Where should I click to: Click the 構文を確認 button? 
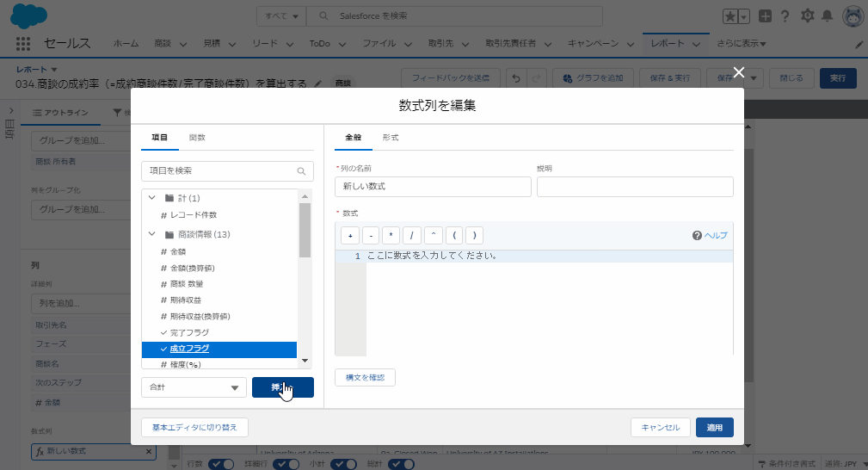click(x=365, y=377)
